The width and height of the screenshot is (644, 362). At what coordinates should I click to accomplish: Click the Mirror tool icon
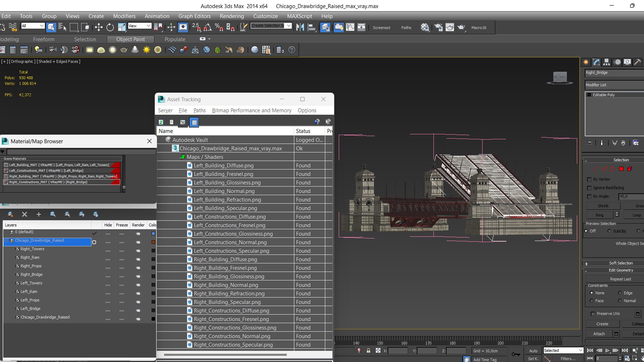click(x=300, y=27)
